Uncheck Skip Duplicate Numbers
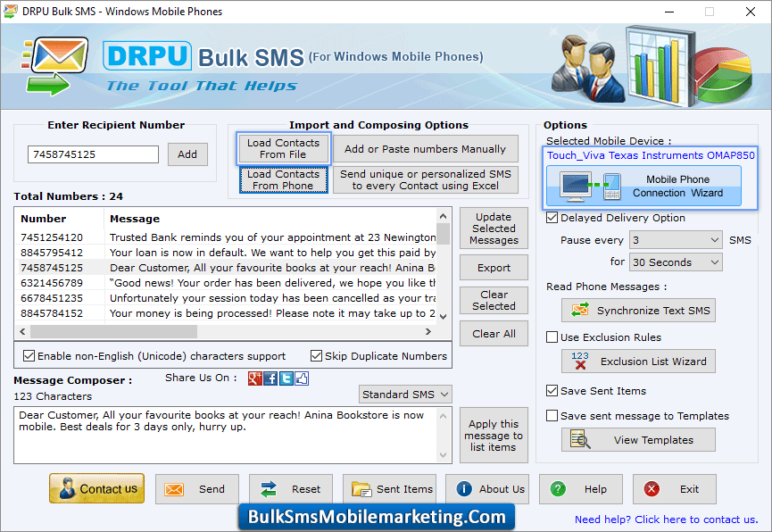The width and height of the screenshot is (772, 532). (316, 355)
